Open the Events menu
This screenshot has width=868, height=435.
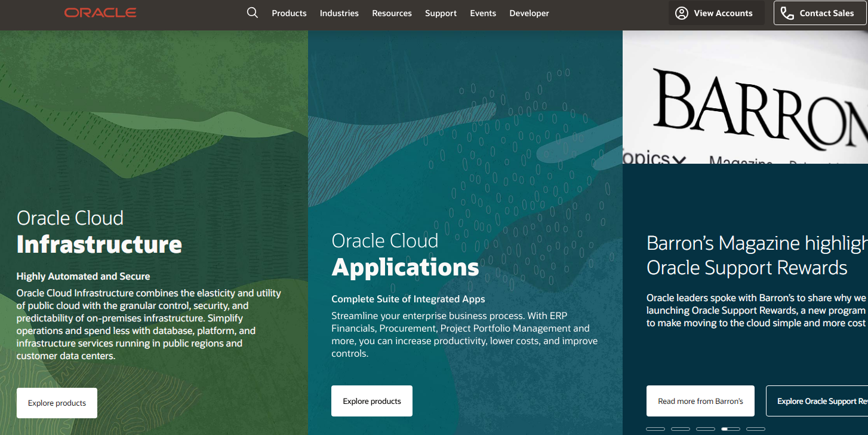coord(483,13)
